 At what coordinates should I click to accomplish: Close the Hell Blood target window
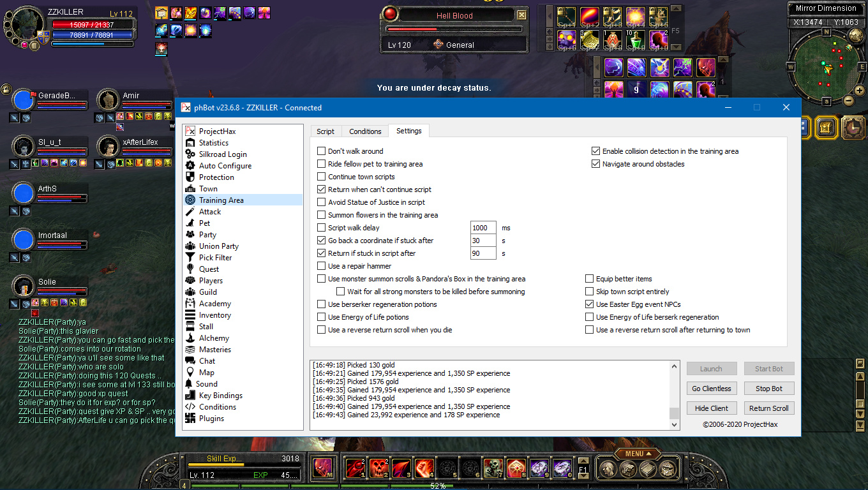[521, 15]
